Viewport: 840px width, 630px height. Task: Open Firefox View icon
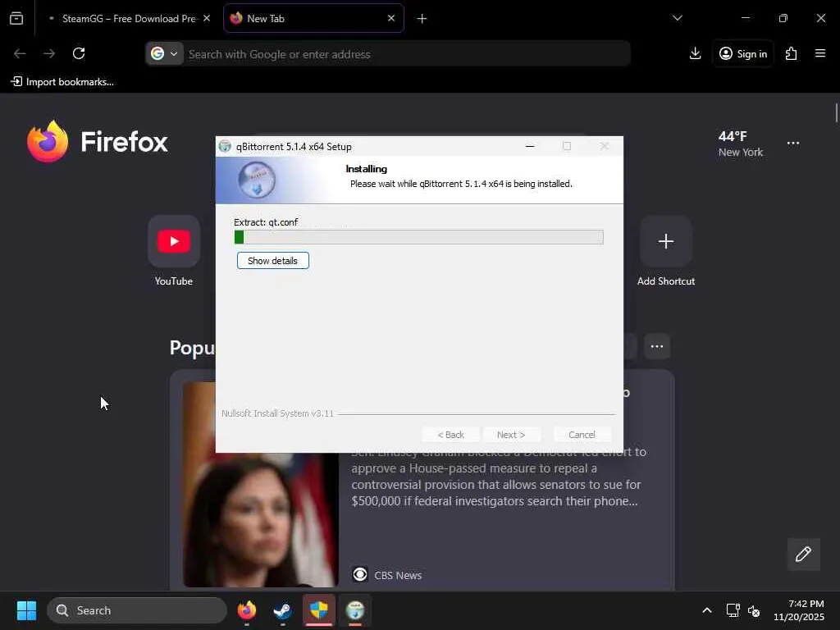tap(16, 19)
